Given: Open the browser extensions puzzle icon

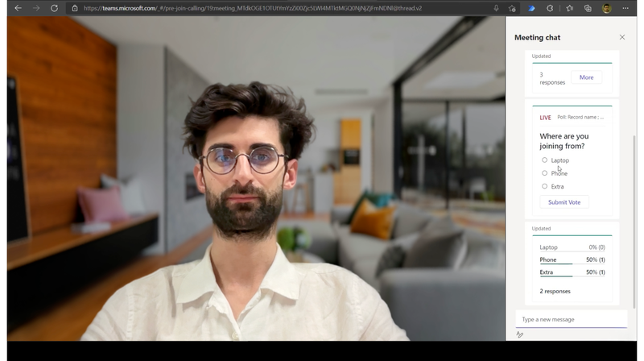Looking at the screenshot, I should 550,8.
